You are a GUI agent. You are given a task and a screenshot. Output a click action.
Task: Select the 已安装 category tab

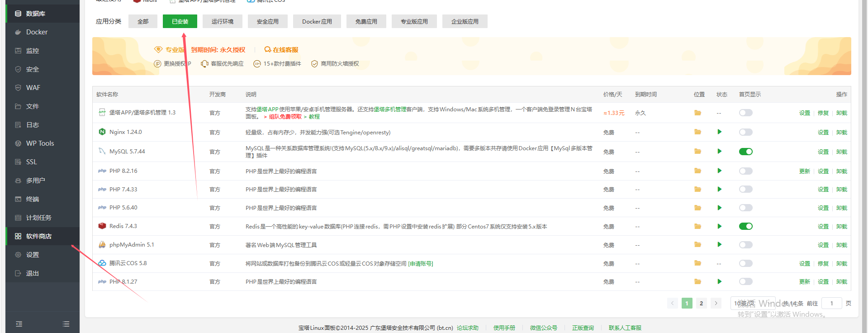click(x=180, y=21)
